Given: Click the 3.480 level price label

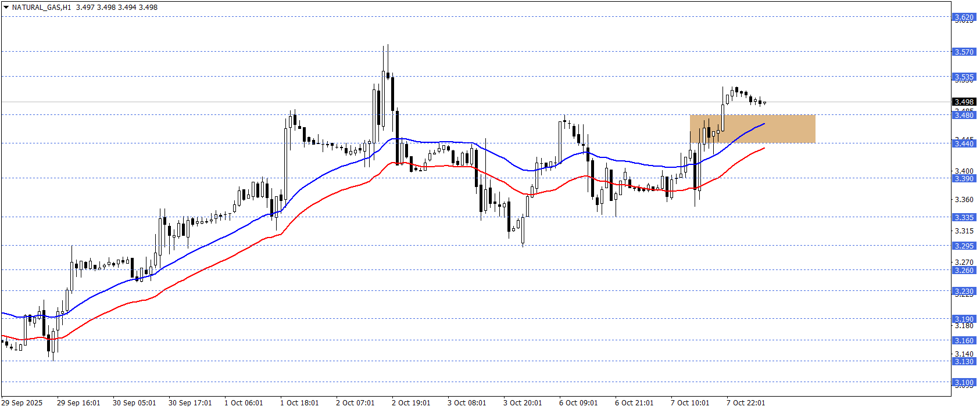Looking at the screenshot, I should 964,116.
